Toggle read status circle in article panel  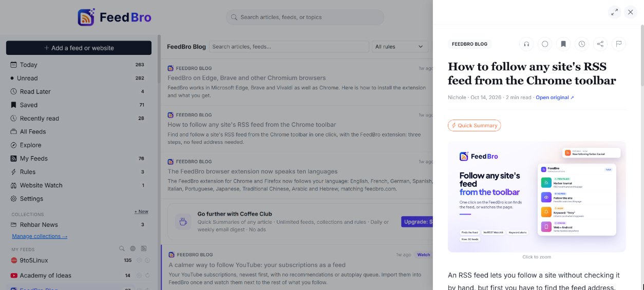pos(545,44)
